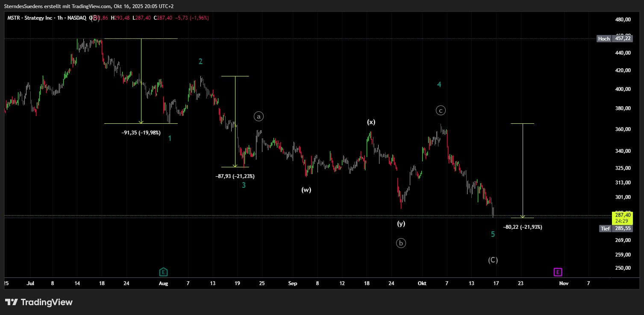The width and height of the screenshot is (644, 315).
Task: Select the circled 'a' wave label
Action: click(259, 116)
